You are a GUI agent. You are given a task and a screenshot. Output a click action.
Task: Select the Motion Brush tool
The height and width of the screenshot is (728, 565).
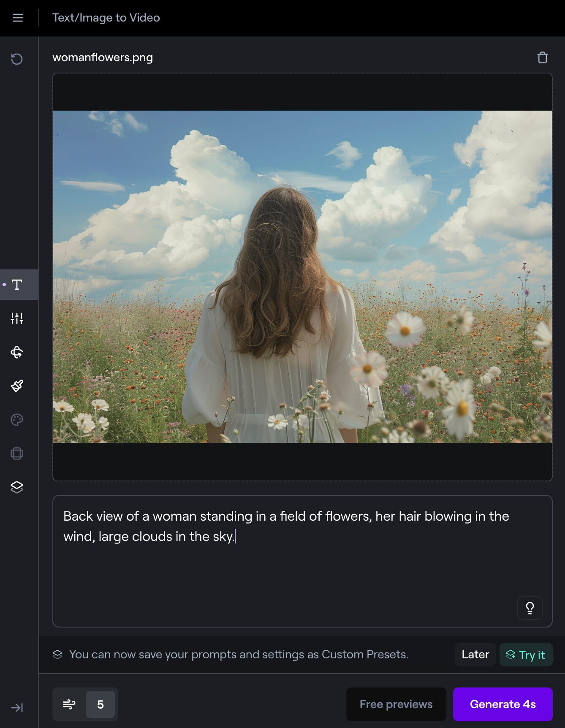pos(17,386)
